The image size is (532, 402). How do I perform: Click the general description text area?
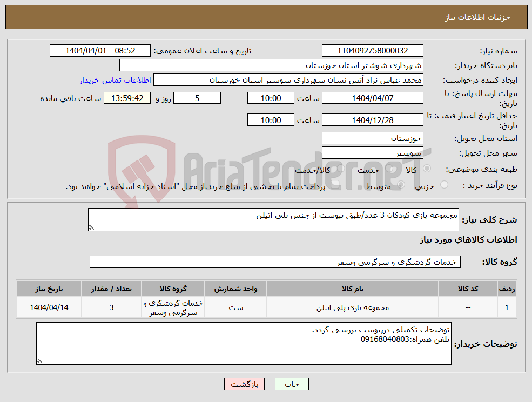click(273, 220)
